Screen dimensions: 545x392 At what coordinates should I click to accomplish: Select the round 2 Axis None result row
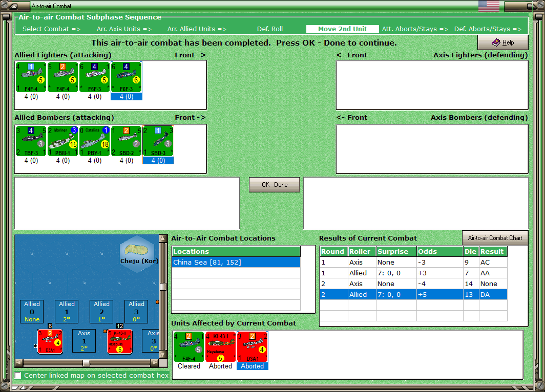tap(413, 284)
